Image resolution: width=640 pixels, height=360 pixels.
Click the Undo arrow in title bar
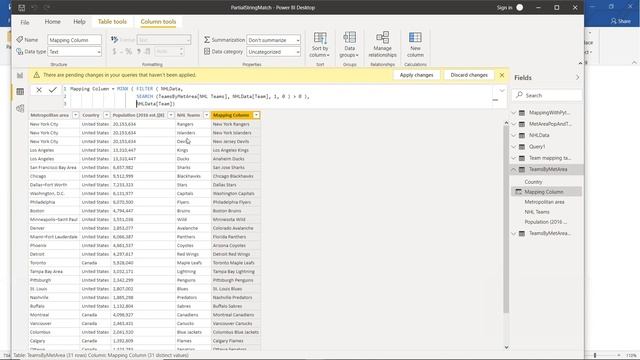pos(34,7)
